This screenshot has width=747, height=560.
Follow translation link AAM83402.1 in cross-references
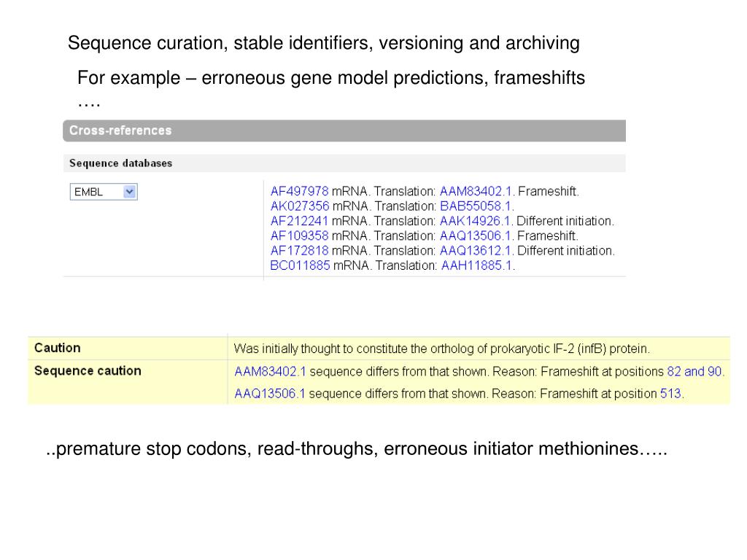point(476,192)
